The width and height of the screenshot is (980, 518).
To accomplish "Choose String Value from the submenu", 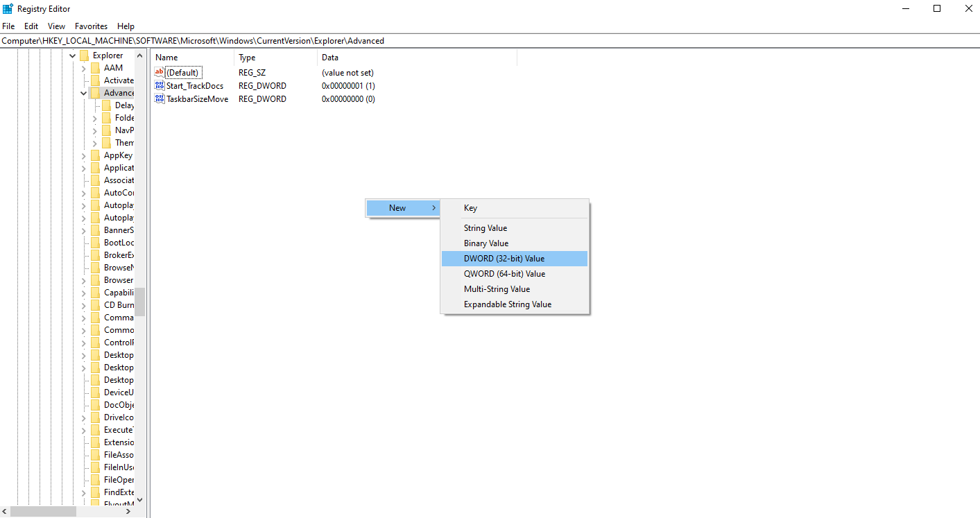I will 515,228.
